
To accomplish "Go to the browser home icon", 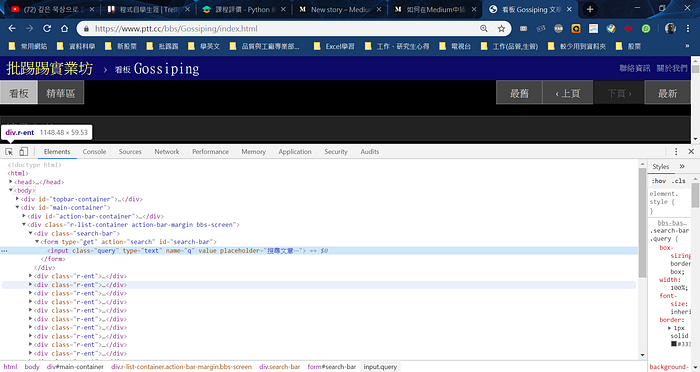I will pyautogui.click(x=65, y=29).
